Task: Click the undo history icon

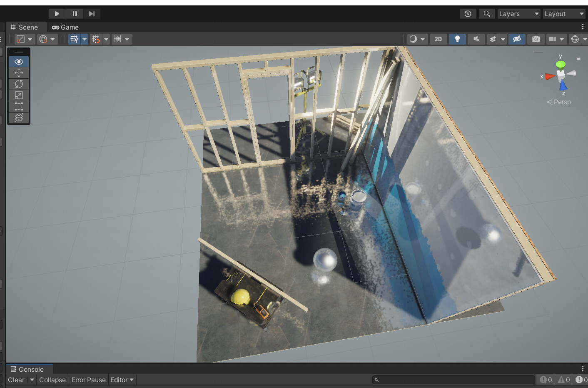Action: [x=468, y=13]
